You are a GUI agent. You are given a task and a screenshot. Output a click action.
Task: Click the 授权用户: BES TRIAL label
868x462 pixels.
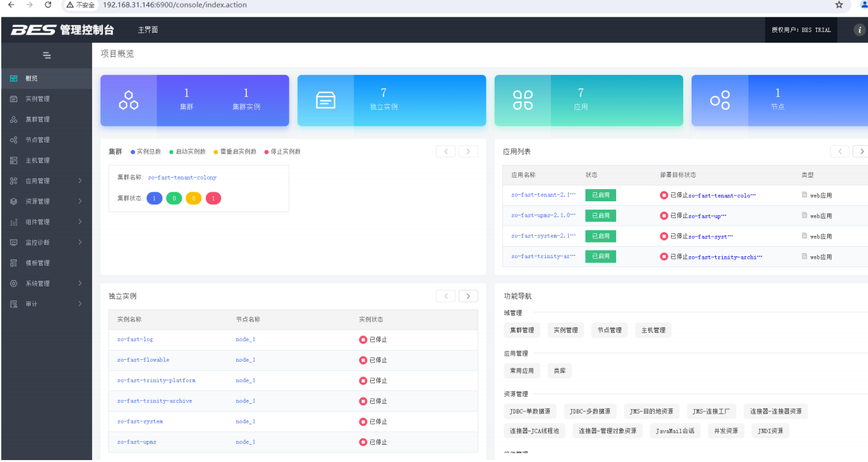tap(801, 30)
